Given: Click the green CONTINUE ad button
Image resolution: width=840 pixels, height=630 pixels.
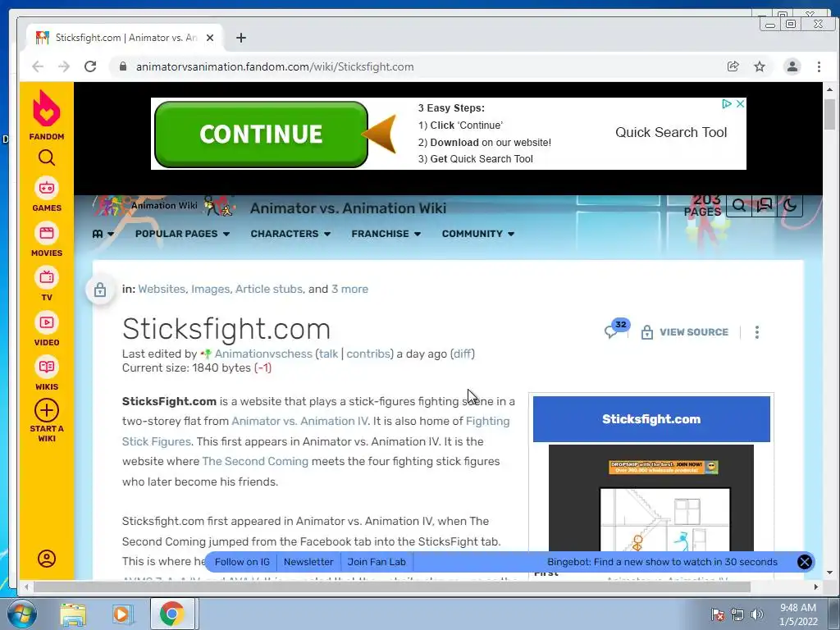Looking at the screenshot, I should pyautogui.click(x=261, y=135).
